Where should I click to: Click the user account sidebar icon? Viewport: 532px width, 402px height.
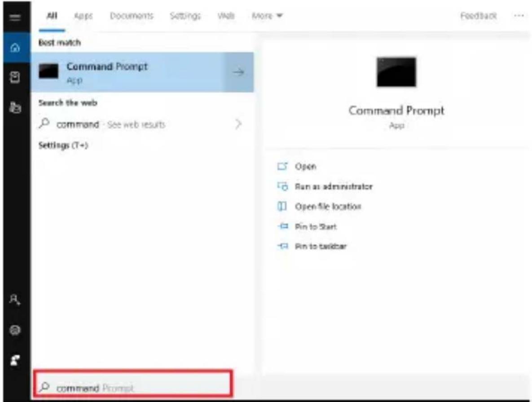click(14, 300)
